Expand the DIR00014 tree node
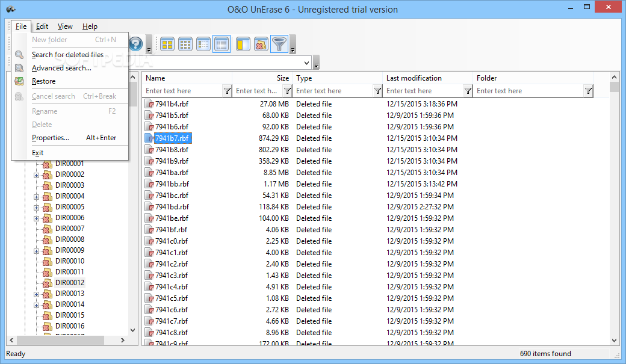The height and width of the screenshot is (364, 626). (36, 305)
